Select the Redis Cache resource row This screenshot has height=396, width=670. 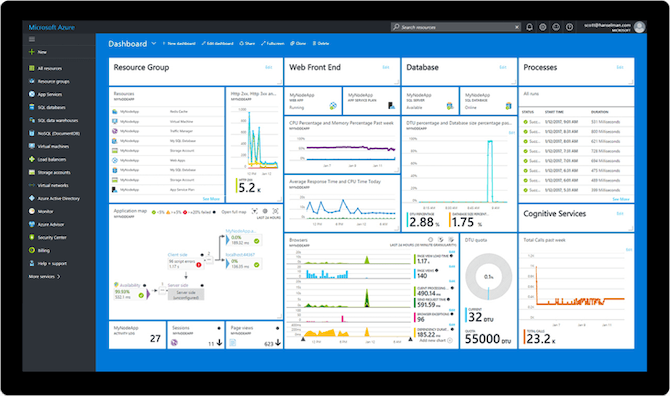point(167,111)
